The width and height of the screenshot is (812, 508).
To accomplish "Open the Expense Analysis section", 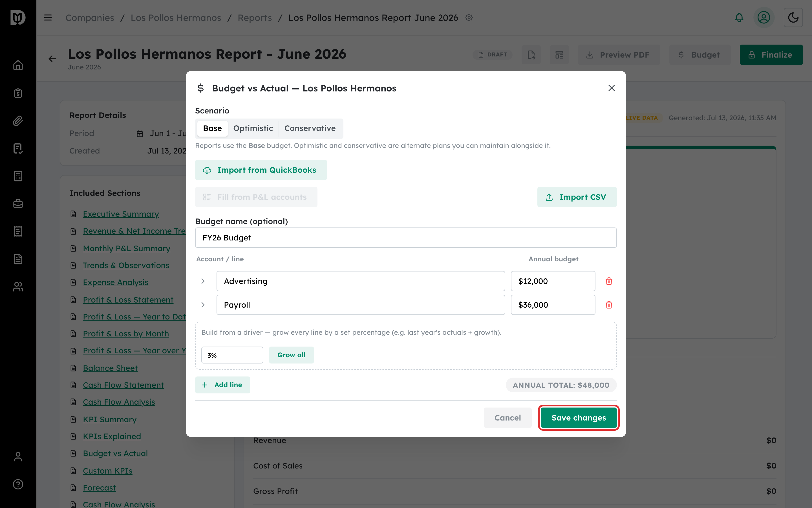I will (115, 283).
